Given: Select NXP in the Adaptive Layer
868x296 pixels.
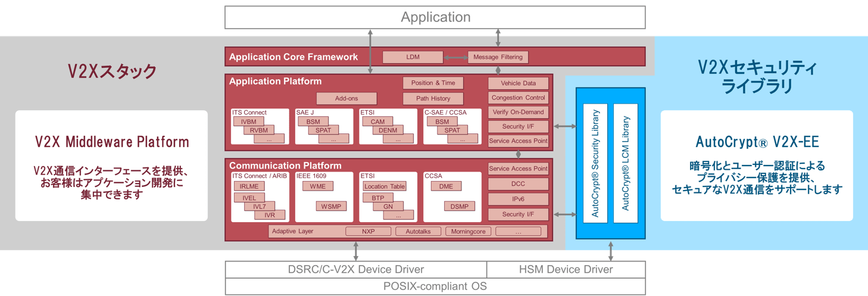Looking at the screenshot, I should (x=368, y=231).
